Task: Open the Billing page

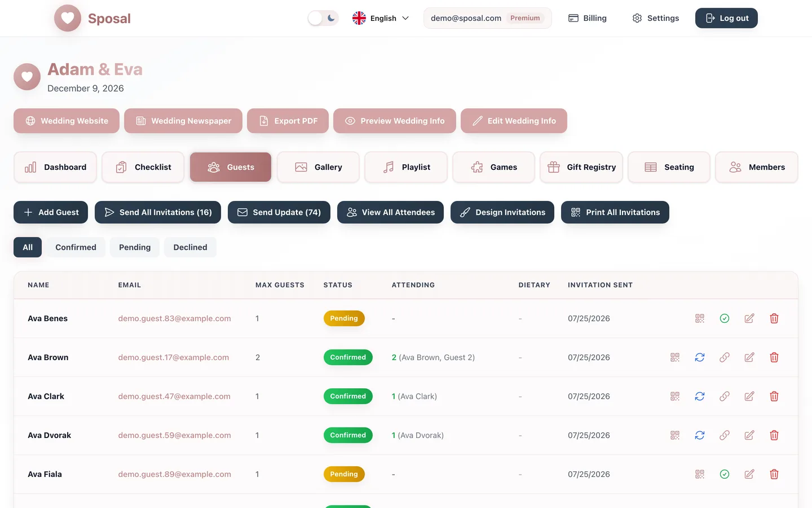Action: point(587,18)
